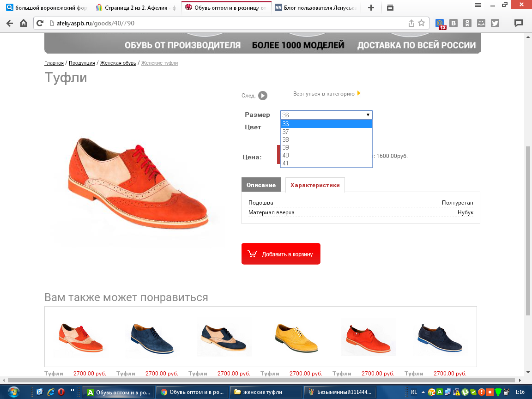Switch to the Блог пользователя browser tab
The height and width of the screenshot is (399, 532).
pyautogui.click(x=316, y=7)
